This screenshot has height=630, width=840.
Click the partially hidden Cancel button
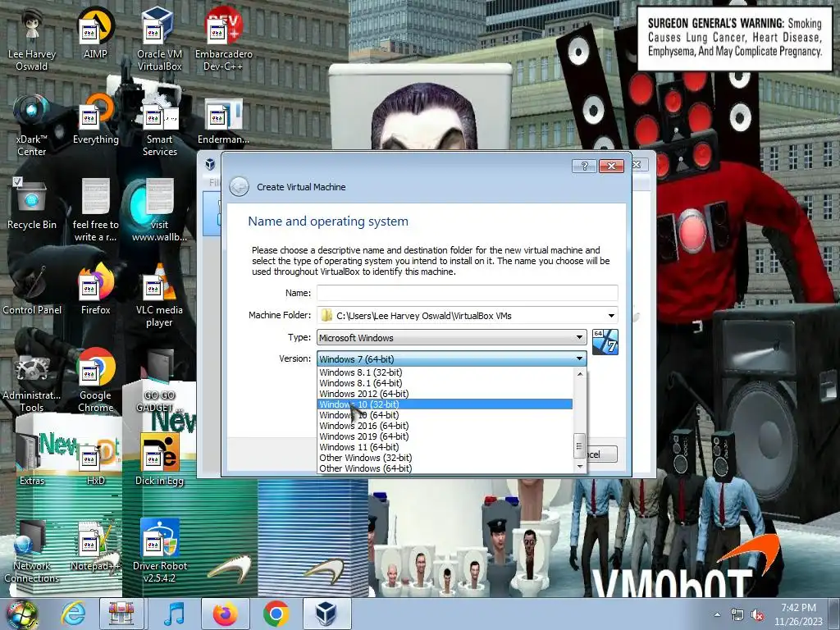click(x=603, y=454)
